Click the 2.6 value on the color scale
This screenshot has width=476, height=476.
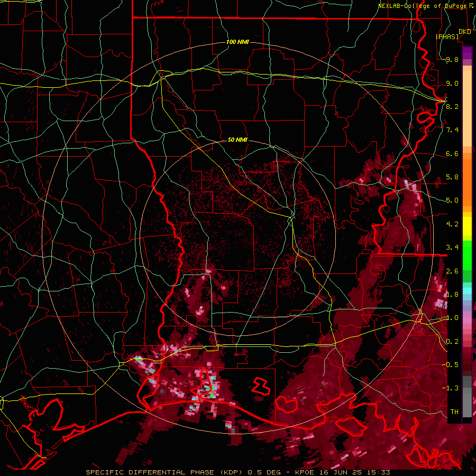(x=452, y=271)
